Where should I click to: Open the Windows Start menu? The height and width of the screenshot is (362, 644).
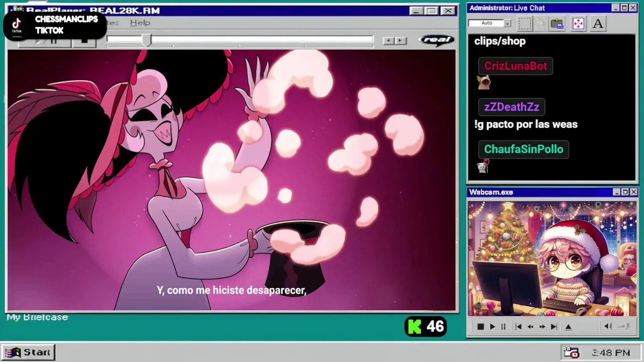pos(29,352)
